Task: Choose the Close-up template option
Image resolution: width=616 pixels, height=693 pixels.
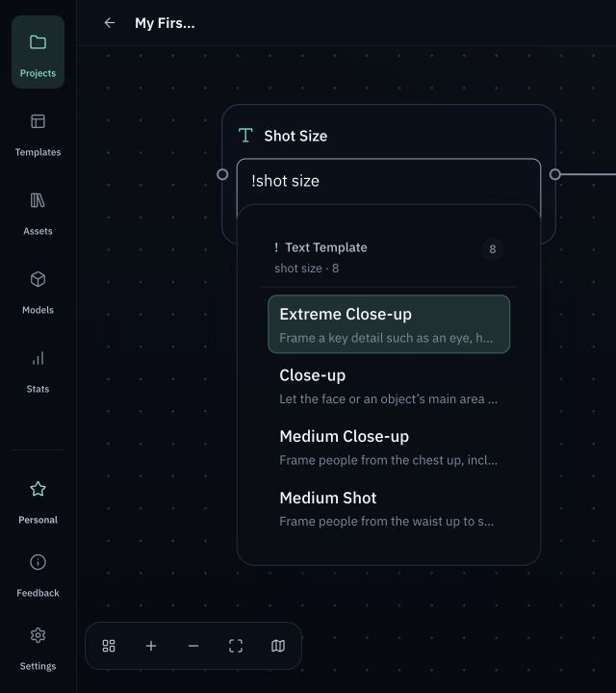Action: [389, 386]
